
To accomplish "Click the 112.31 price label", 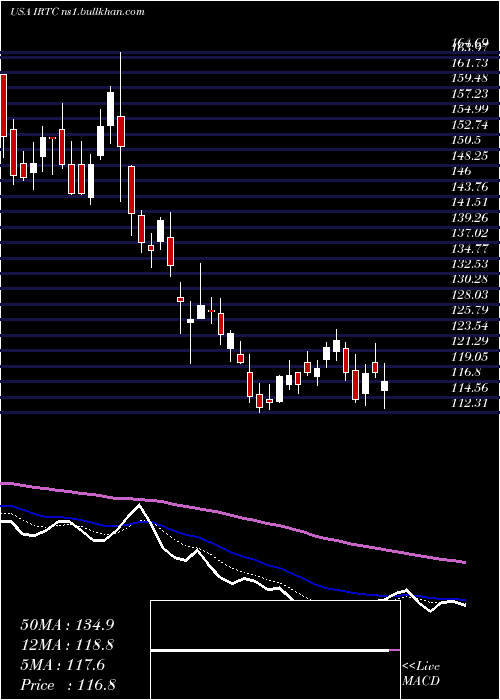I will pyautogui.click(x=470, y=404).
